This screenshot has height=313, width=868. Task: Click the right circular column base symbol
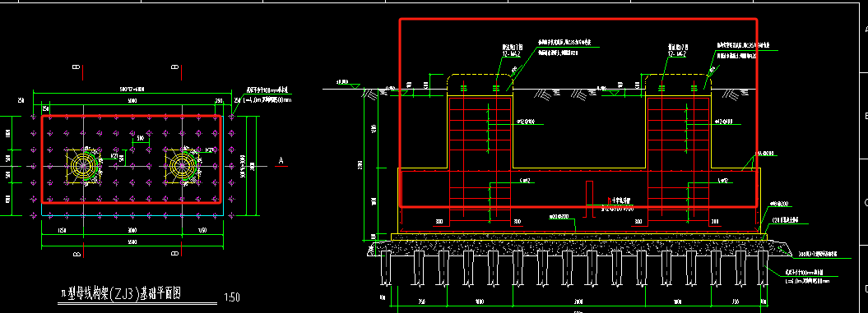pyautogui.click(x=180, y=165)
